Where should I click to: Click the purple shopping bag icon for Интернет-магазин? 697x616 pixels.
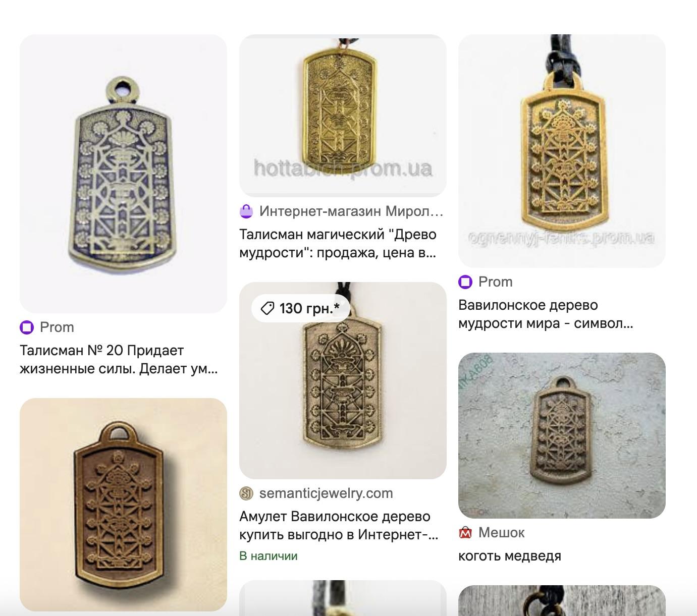click(246, 211)
